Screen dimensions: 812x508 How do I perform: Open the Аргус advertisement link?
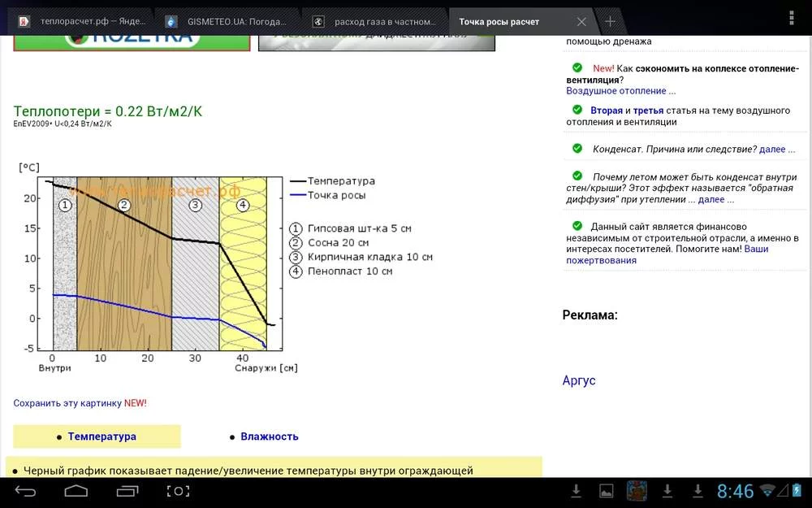point(579,380)
